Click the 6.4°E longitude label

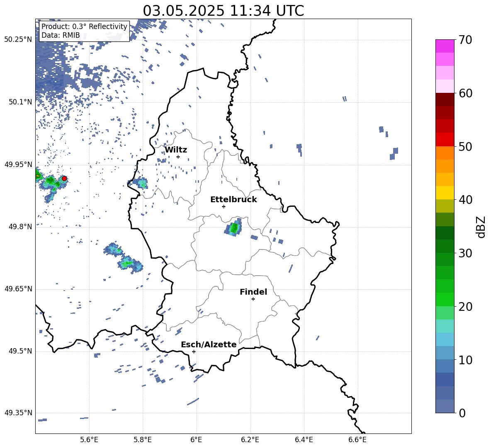tap(304, 440)
